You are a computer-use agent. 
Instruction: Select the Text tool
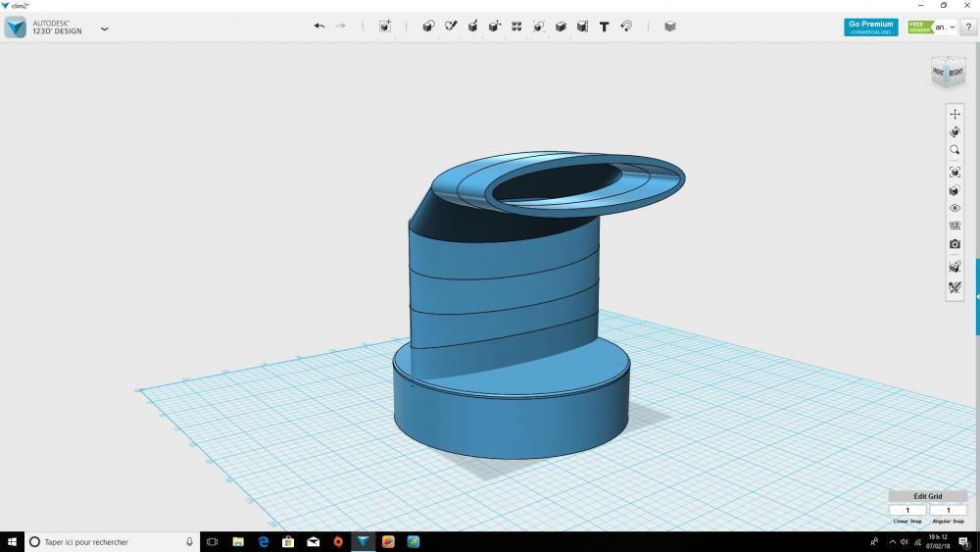(604, 26)
